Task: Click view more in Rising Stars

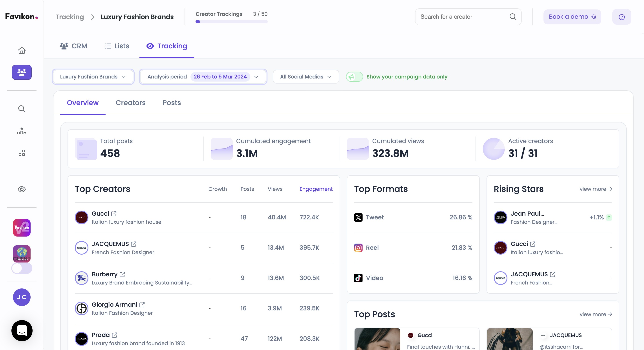Action: (x=595, y=189)
